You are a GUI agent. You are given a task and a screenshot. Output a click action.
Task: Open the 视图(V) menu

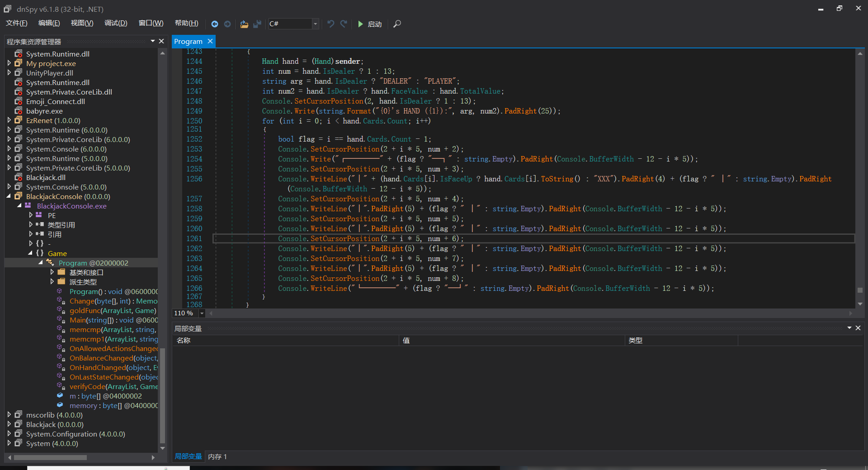tap(82, 23)
